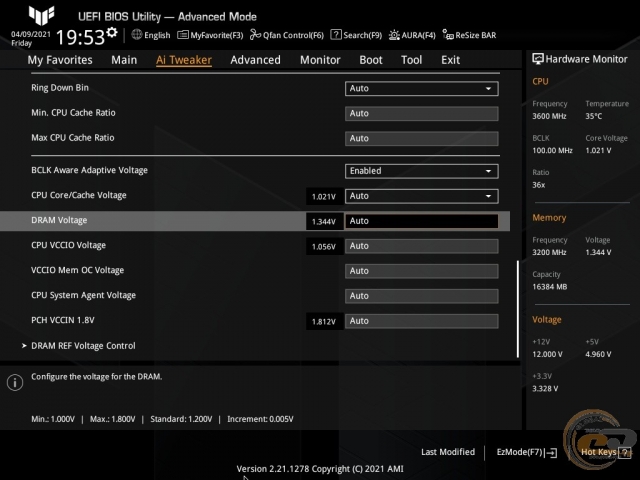
Task: Open MyFavorite(F3) list
Action: tap(210, 35)
